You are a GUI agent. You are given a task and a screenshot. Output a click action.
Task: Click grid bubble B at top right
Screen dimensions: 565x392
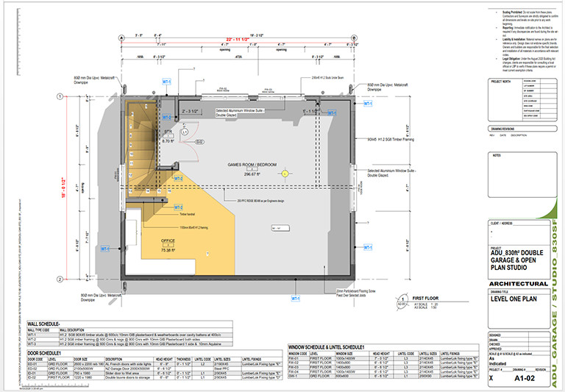[x=354, y=38]
